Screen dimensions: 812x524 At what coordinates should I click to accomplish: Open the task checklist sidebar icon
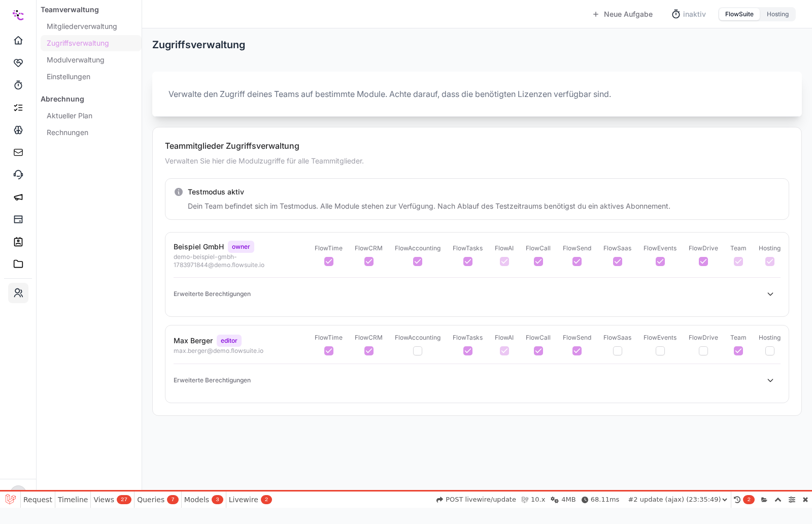coord(18,107)
